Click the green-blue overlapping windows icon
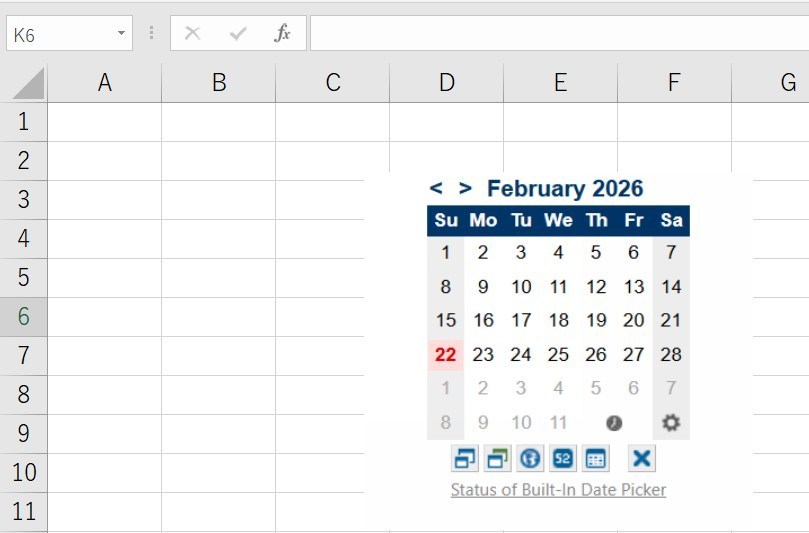 (x=497, y=459)
